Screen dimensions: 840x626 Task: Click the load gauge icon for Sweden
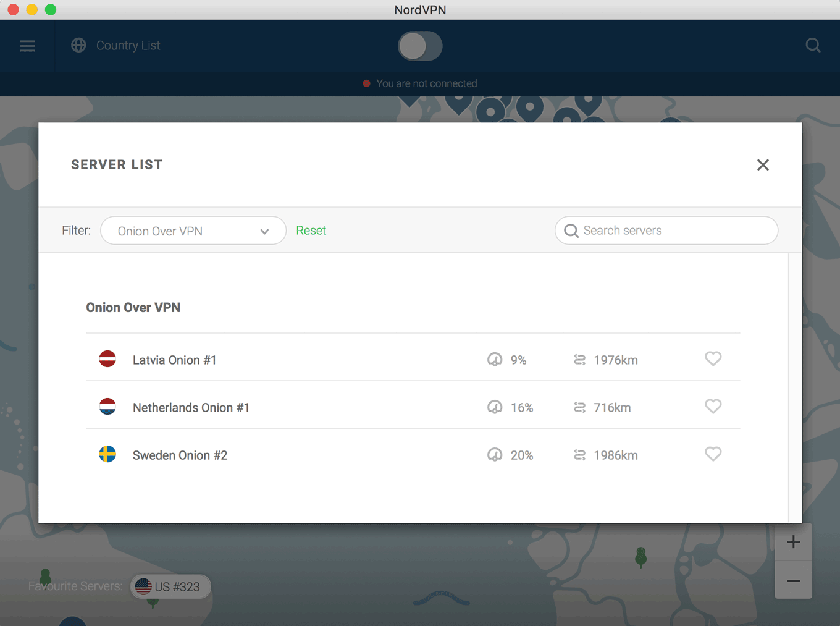coord(495,454)
